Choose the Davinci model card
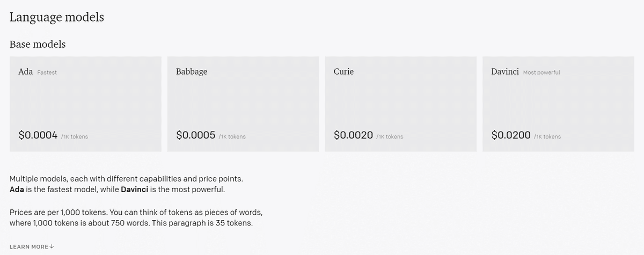This screenshot has height=255, width=644. pyautogui.click(x=558, y=104)
